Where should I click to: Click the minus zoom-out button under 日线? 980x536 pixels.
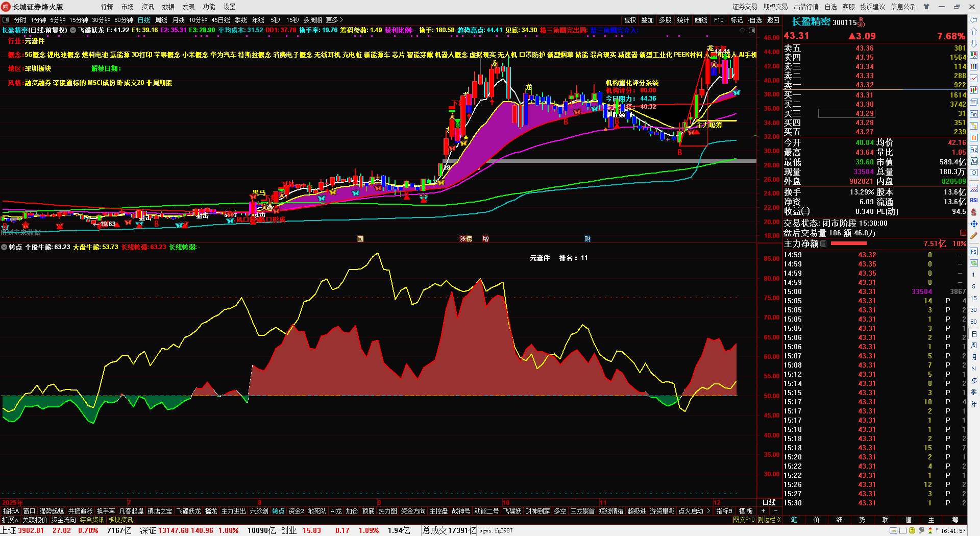click(775, 511)
